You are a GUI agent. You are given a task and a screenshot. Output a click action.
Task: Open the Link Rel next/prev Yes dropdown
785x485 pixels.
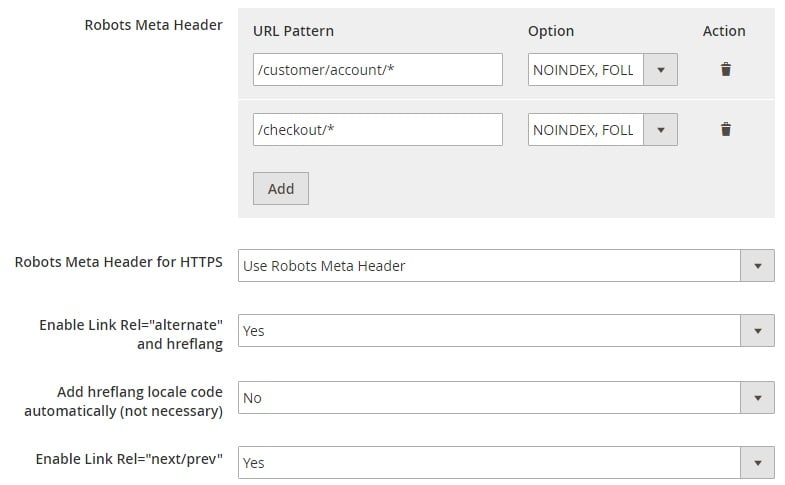(x=506, y=463)
